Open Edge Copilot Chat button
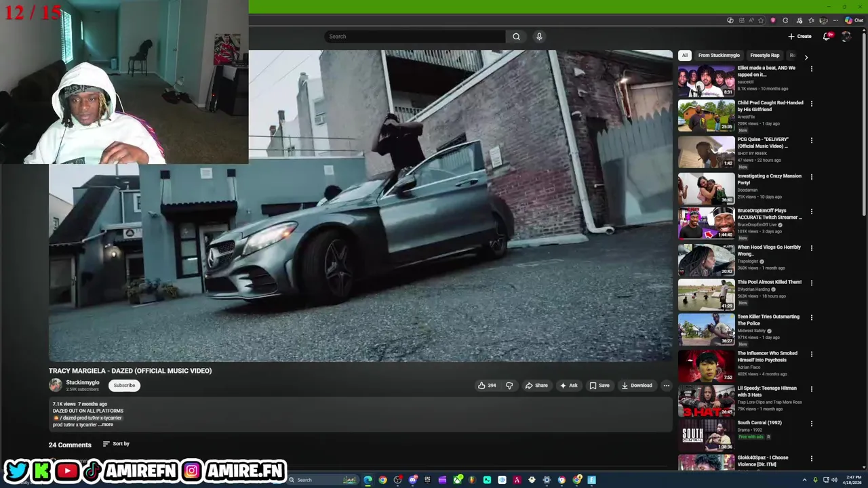 click(x=854, y=20)
